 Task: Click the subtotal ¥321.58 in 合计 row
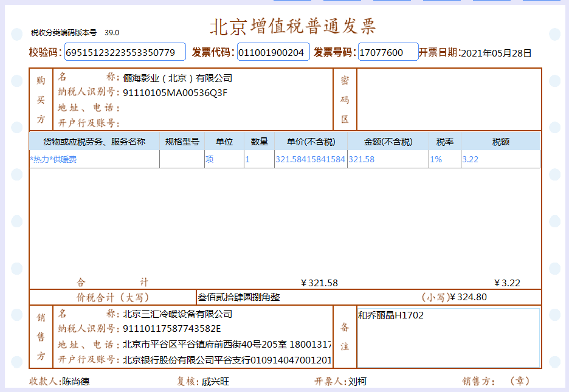click(x=319, y=283)
